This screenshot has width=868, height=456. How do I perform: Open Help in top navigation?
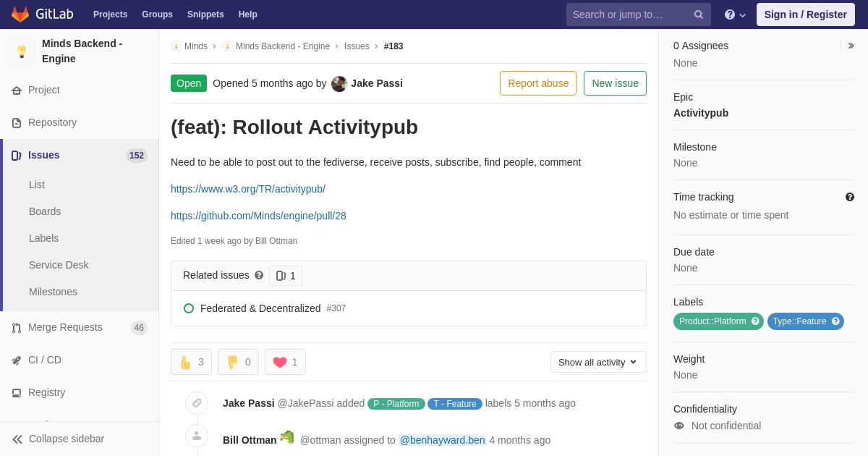[248, 14]
